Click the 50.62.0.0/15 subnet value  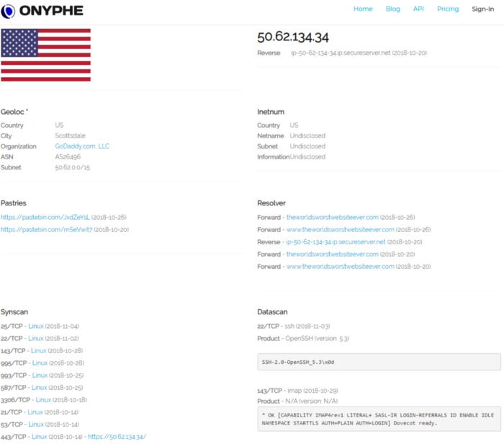point(73,167)
